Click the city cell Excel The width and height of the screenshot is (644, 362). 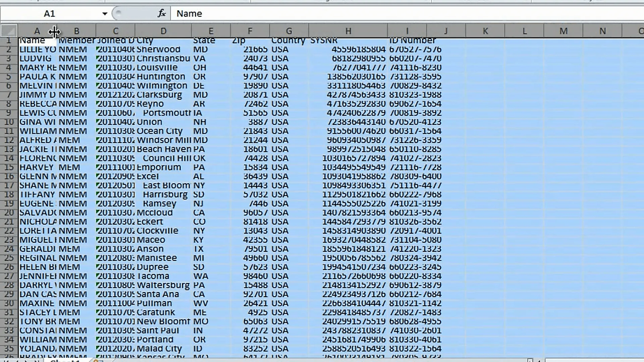coord(163,176)
